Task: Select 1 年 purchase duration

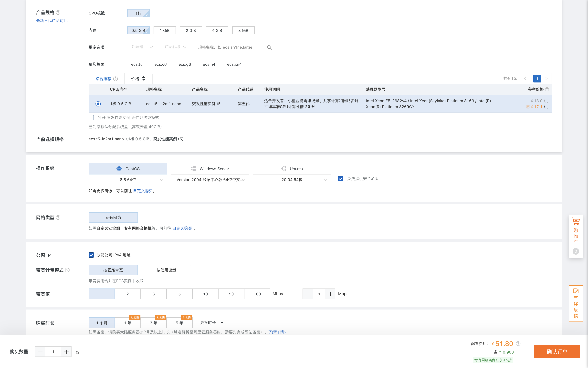Action: (x=128, y=323)
